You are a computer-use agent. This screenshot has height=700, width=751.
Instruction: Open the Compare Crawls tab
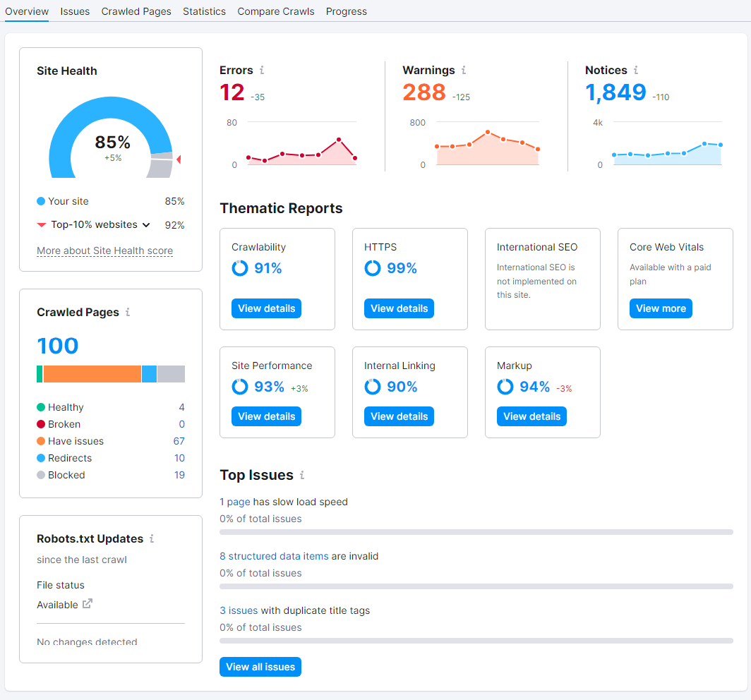(x=276, y=11)
